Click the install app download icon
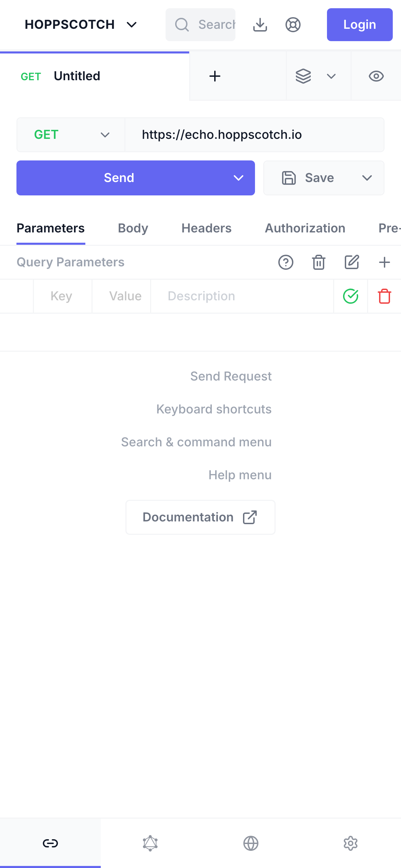The width and height of the screenshot is (401, 868). click(260, 25)
